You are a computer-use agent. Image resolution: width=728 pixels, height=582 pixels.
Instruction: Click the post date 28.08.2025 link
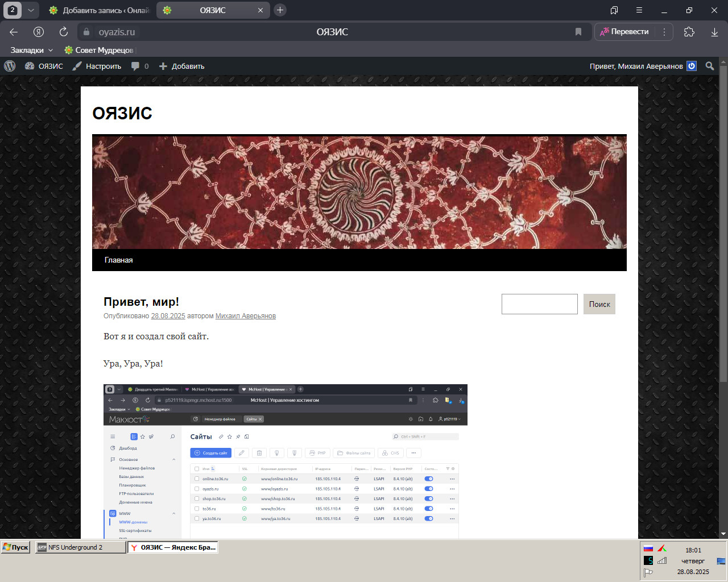[x=168, y=316]
